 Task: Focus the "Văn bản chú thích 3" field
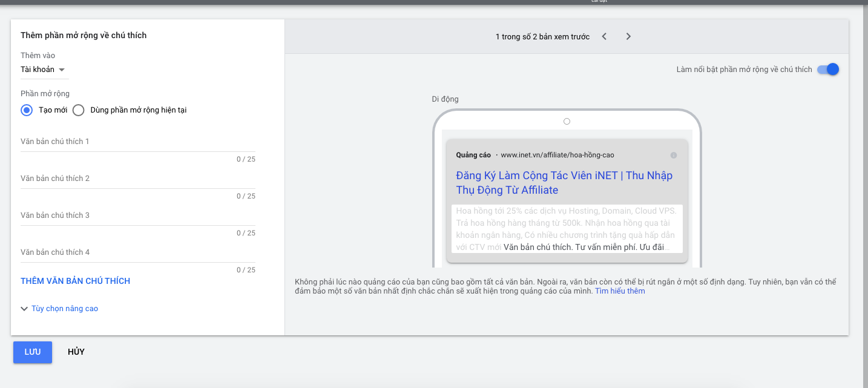click(138, 216)
